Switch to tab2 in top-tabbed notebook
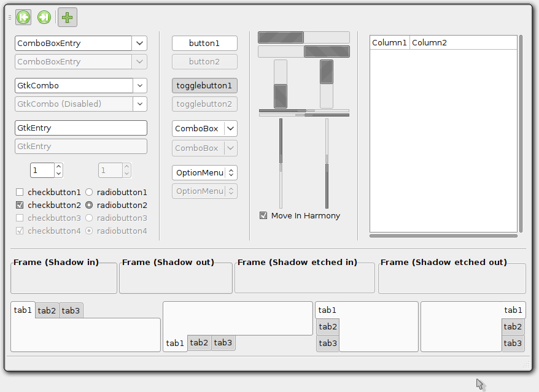 [x=47, y=310]
